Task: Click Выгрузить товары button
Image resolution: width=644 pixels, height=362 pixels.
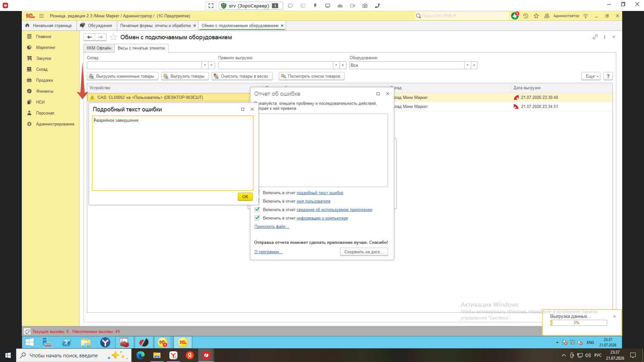Action: coord(185,76)
